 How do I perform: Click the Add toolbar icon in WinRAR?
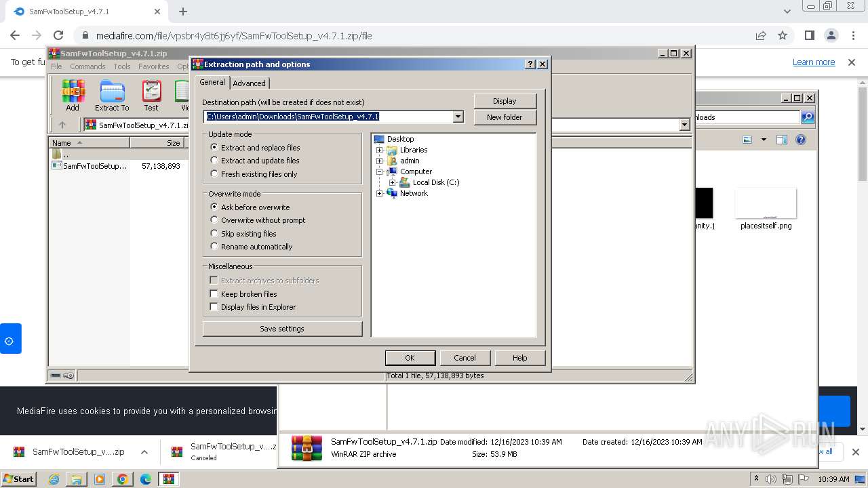click(73, 96)
